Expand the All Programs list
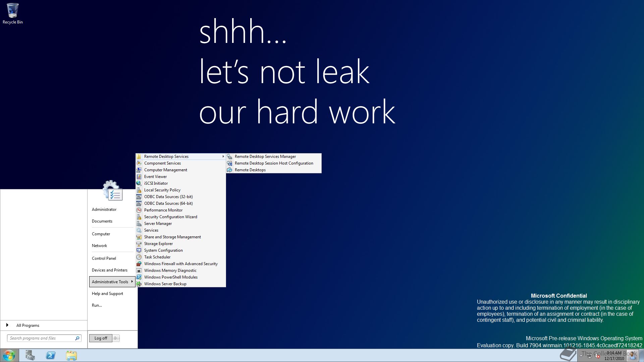The height and width of the screenshot is (362, 644). coord(28,325)
